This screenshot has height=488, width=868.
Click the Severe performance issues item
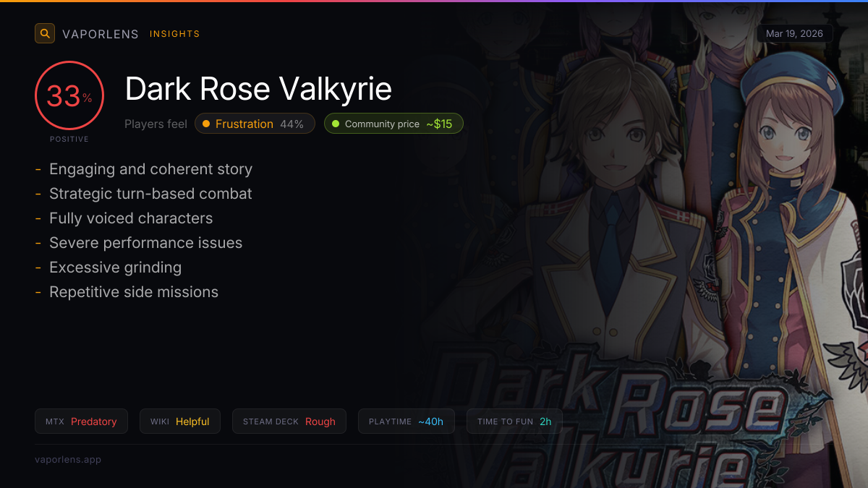coord(145,243)
